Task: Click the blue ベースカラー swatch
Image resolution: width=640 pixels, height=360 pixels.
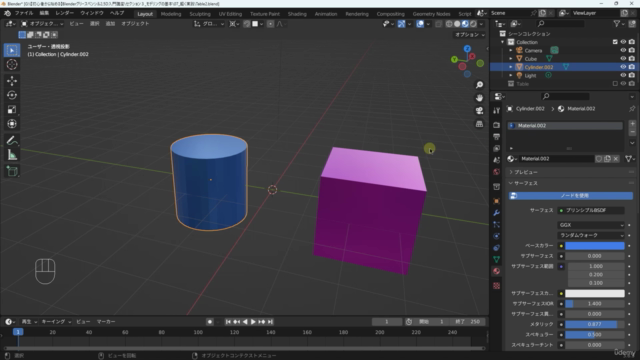Action: (595, 245)
